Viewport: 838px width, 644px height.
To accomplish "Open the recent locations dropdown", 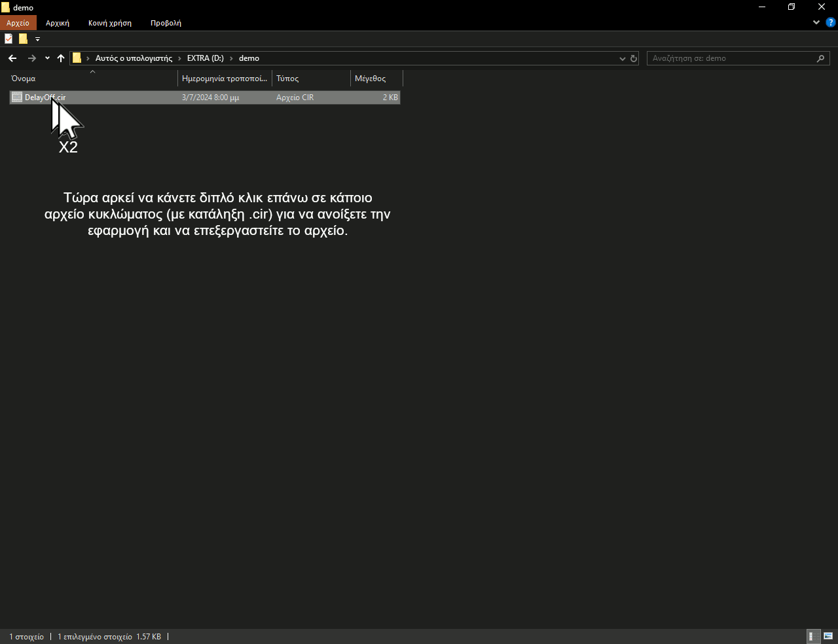I will click(x=47, y=58).
